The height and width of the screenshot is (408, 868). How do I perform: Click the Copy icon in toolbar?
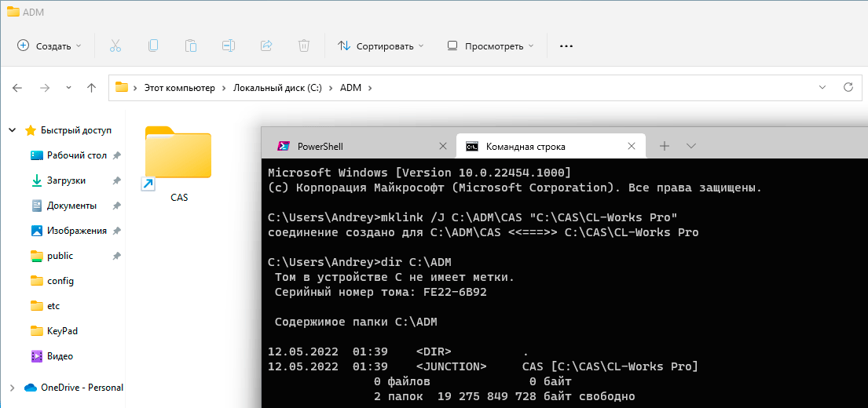click(153, 46)
